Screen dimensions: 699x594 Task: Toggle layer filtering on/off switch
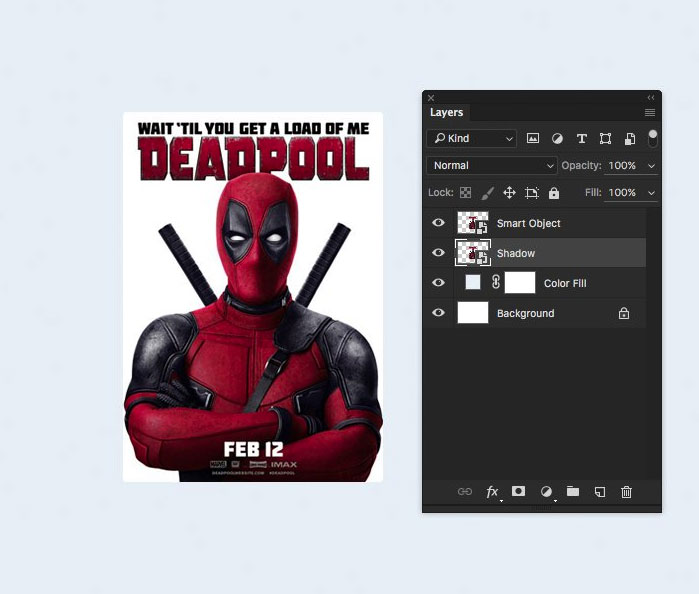click(x=653, y=139)
